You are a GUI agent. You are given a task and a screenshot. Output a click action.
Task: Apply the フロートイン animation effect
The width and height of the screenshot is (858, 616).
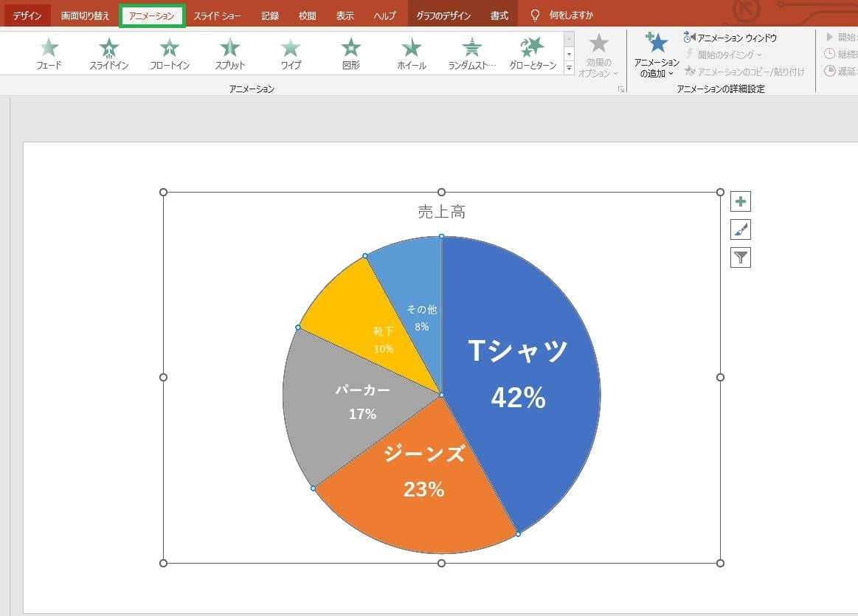pos(170,54)
